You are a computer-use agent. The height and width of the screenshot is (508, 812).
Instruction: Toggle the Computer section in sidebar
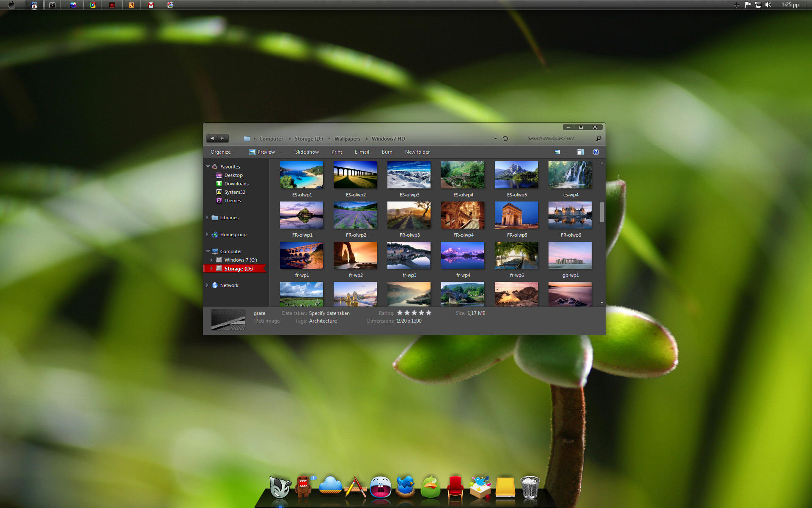209,251
